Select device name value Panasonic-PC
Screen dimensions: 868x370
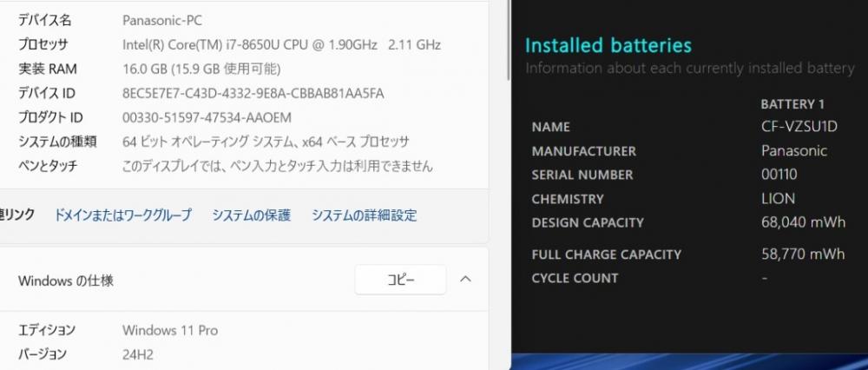(162, 21)
